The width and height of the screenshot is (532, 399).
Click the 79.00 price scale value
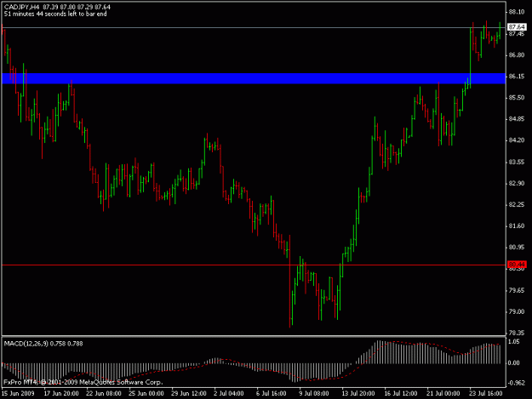pos(517,311)
